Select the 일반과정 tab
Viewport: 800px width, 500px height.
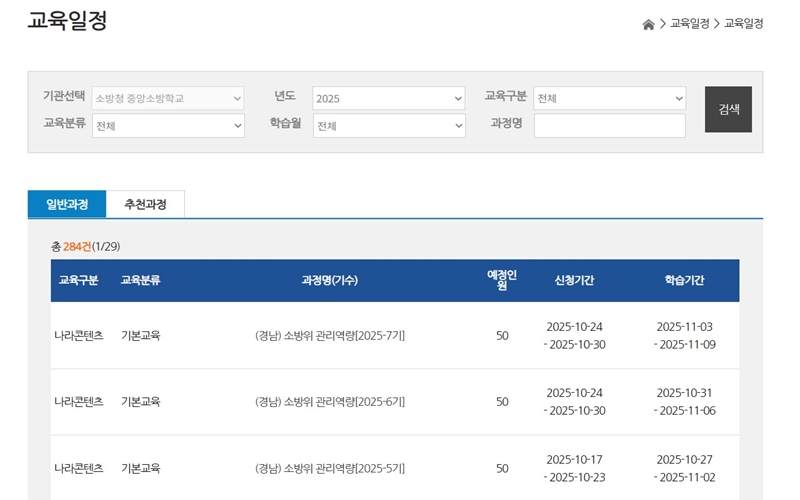point(67,204)
